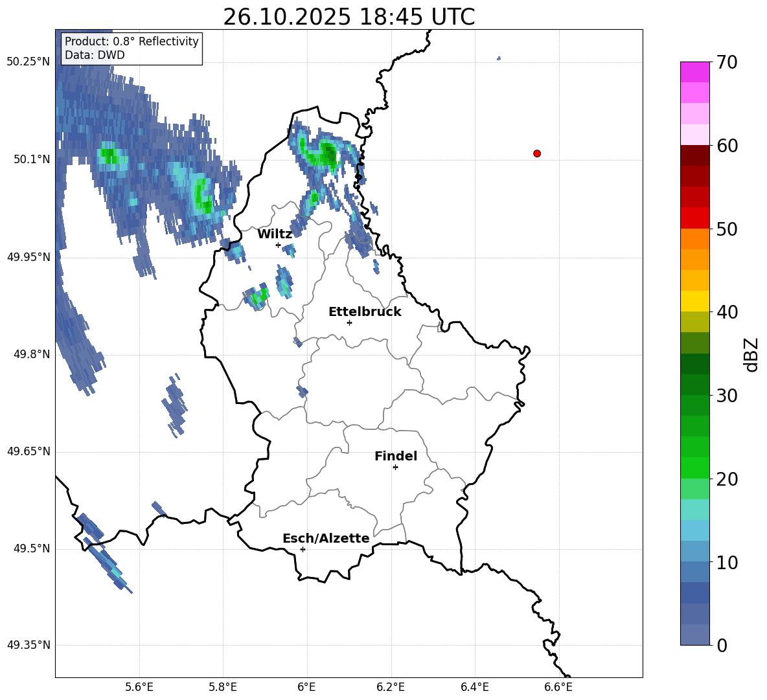Click the 6°E longitude label
The image size is (767, 700).
[x=306, y=687]
